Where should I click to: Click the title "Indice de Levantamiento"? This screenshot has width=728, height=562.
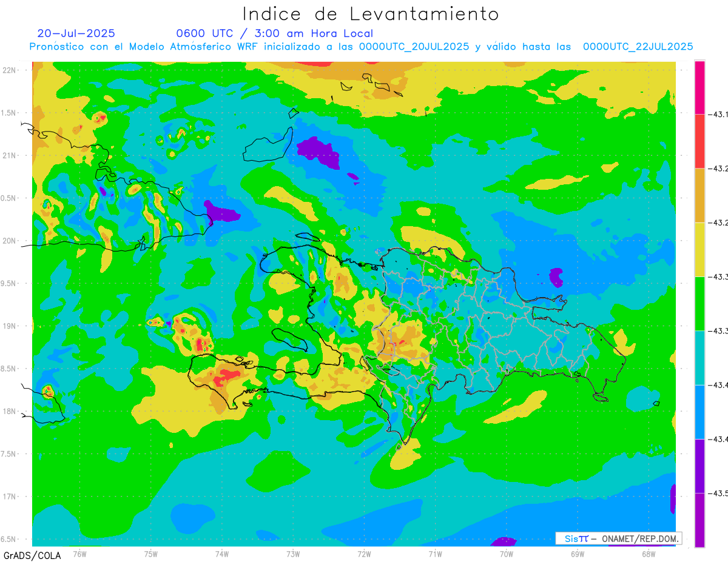pos(371,14)
